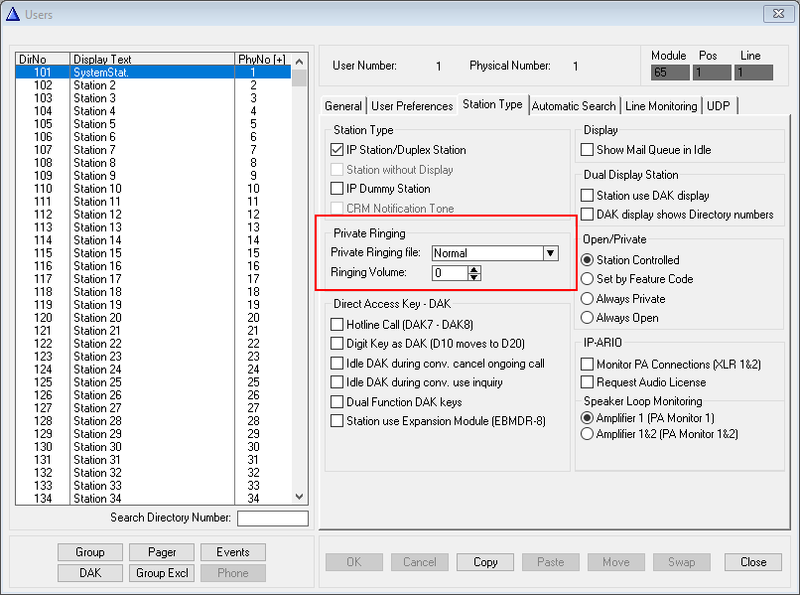The image size is (800, 595).
Task: Click the application icon in title bar
Action: click(x=14, y=14)
